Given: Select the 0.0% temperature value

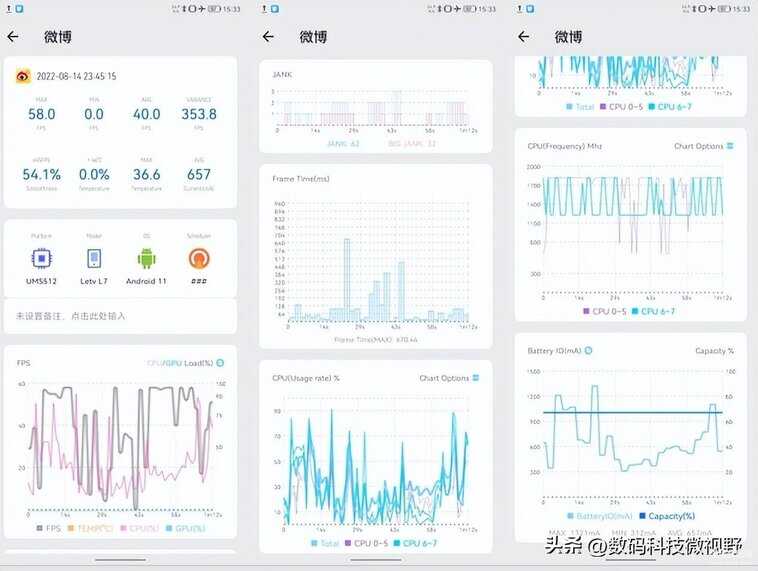Looking at the screenshot, I should pos(94,174).
